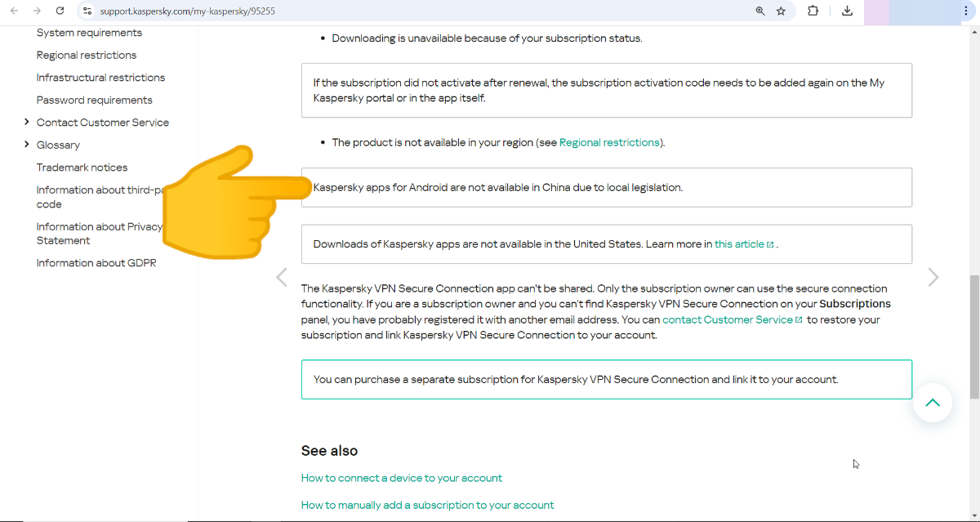Screen dimensions: 980x522
Task: Open the 'this article' external link
Action: 744,244
